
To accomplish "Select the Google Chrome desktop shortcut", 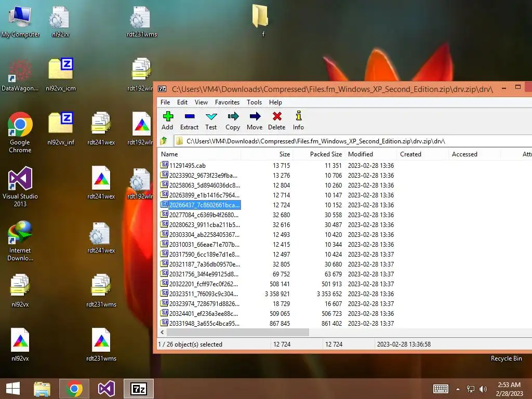I will click(20, 132).
